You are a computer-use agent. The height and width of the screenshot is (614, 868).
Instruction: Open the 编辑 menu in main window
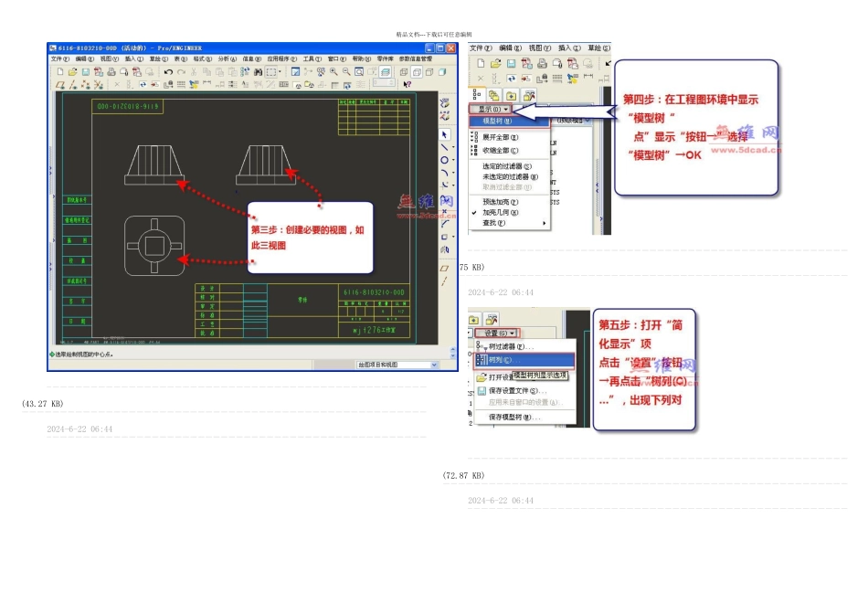(85, 59)
